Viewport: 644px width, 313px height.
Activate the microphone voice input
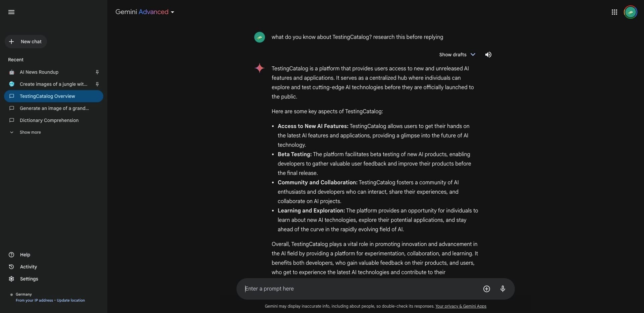click(x=502, y=289)
